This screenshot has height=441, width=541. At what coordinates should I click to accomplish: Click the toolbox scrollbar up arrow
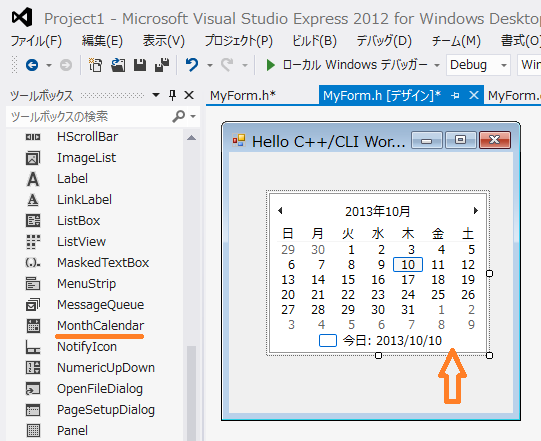191,138
